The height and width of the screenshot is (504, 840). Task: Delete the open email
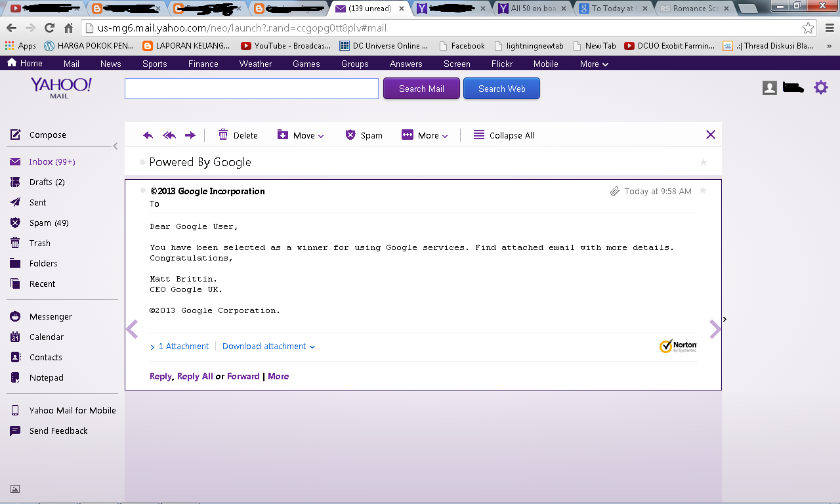[238, 135]
